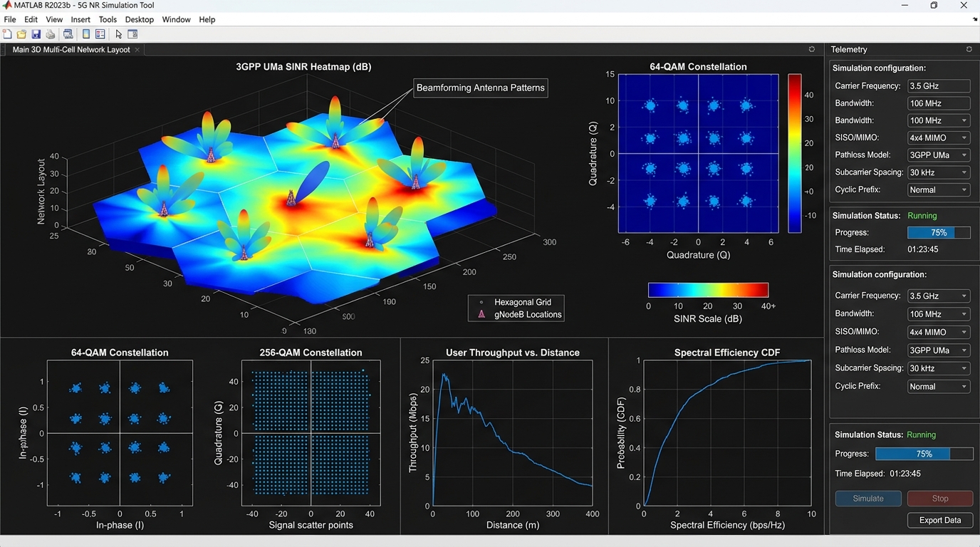Click the vertical color bar beside the 64-QAM heatmap
This screenshot has width=980, height=547.
[x=795, y=153]
